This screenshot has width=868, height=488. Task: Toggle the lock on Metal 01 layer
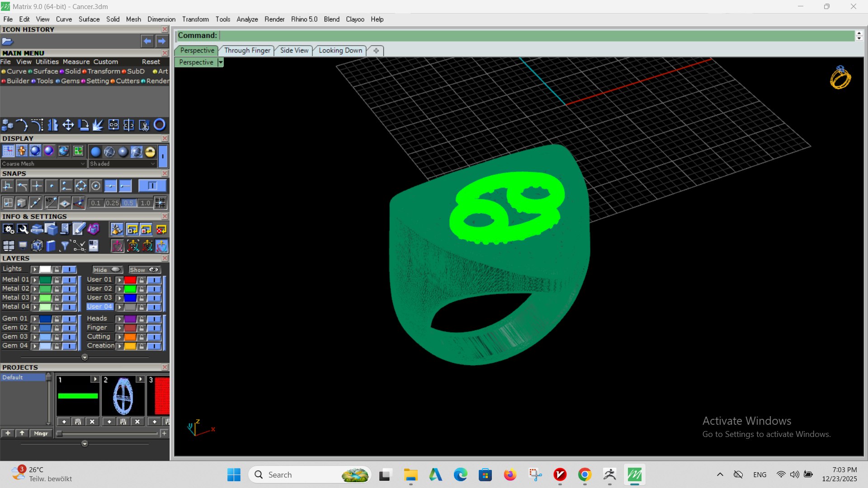click(x=57, y=280)
